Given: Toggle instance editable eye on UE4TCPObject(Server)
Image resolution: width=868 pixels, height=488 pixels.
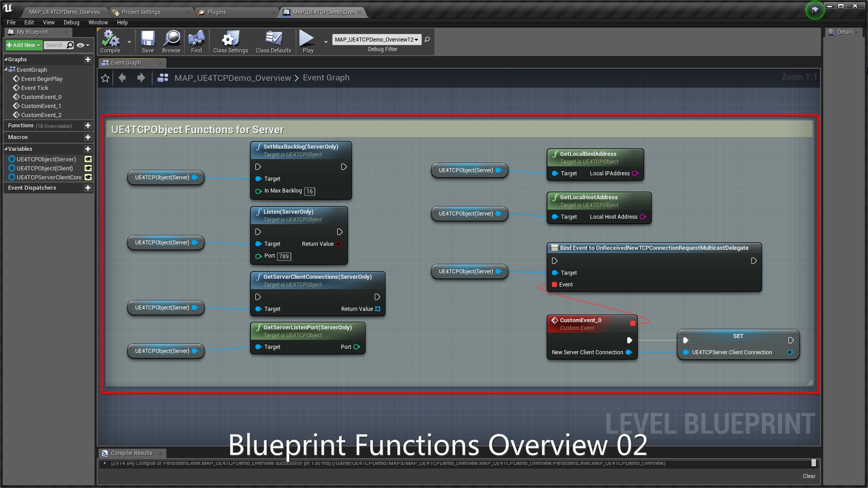Looking at the screenshot, I should (88, 159).
